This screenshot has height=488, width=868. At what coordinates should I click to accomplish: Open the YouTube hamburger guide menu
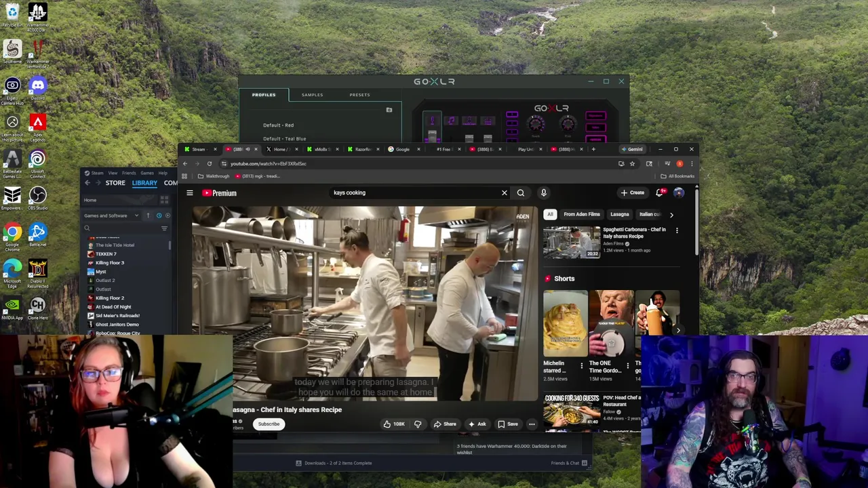[190, 193]
